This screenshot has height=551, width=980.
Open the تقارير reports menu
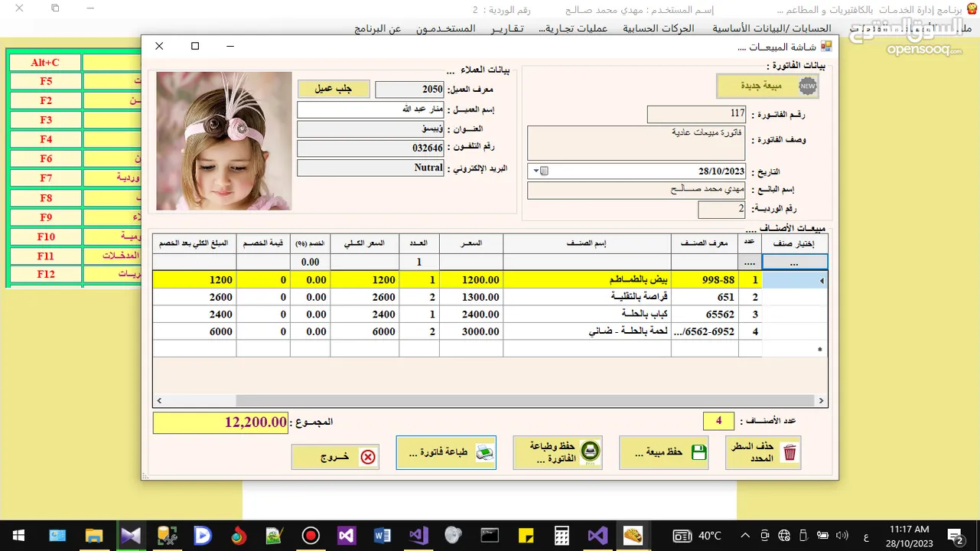click(x=507, y=28)
